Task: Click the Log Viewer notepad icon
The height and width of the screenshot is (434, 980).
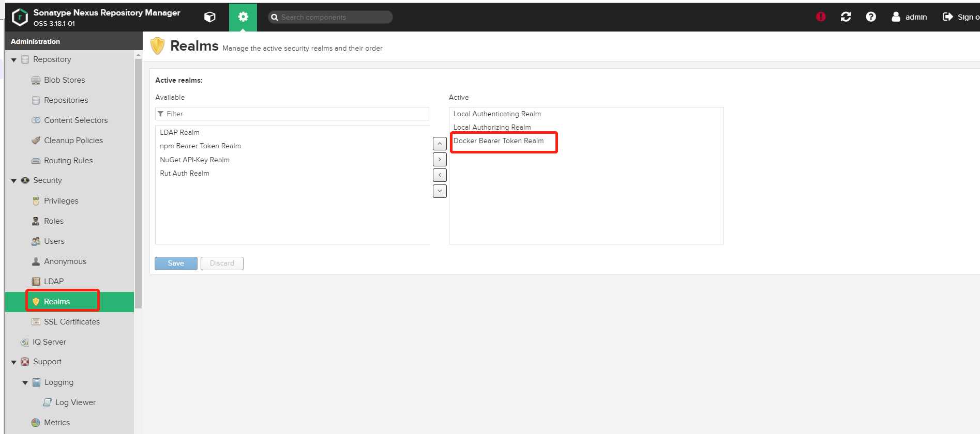Action: pyautogui.click(x=47, y=402)
